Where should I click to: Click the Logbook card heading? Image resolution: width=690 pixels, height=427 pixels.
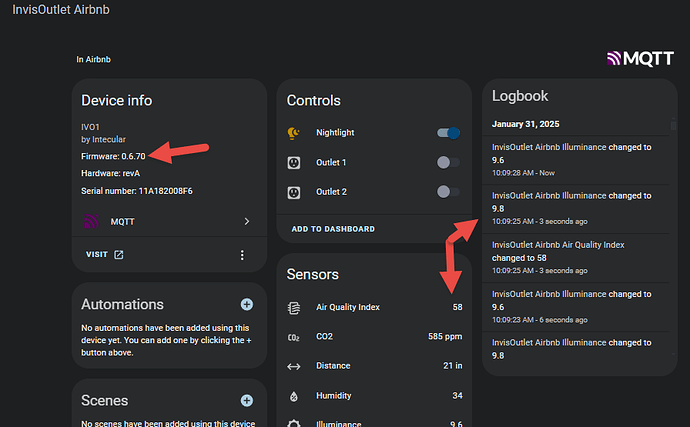point(520,96)
